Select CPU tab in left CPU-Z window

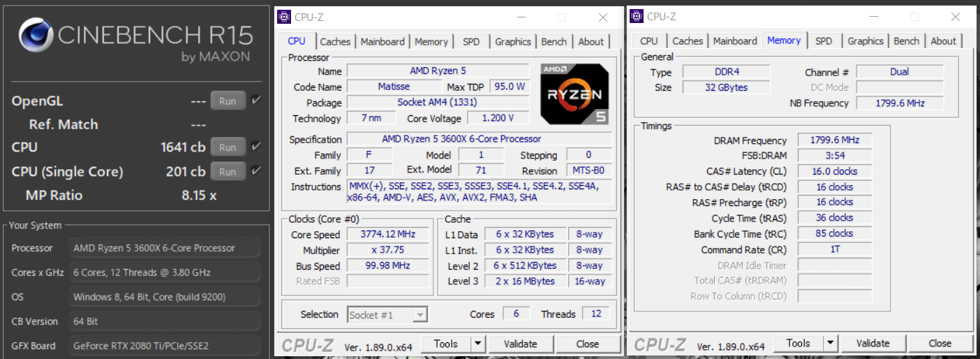coord(297,41)
